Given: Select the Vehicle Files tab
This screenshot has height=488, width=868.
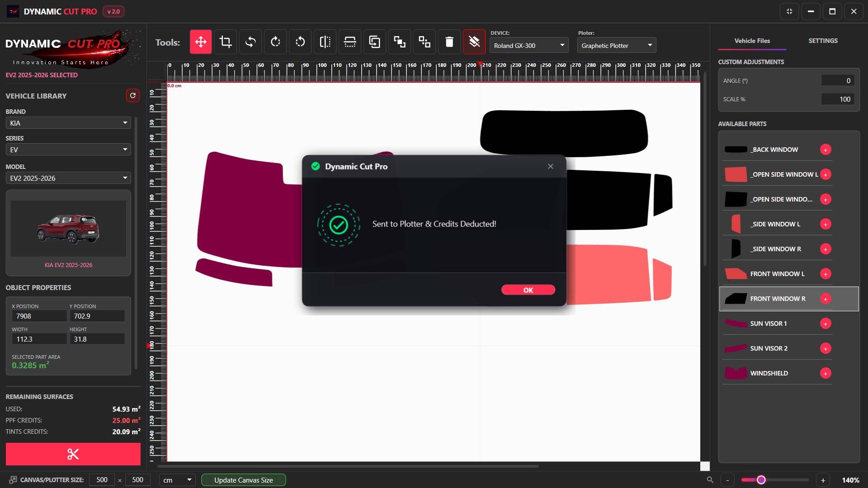Looking at the screenshot, I should (x=752, y=41).
